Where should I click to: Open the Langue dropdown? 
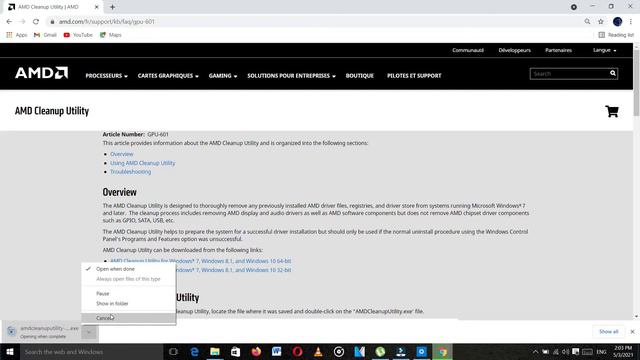pyautogui.click(x=604, y=50)
